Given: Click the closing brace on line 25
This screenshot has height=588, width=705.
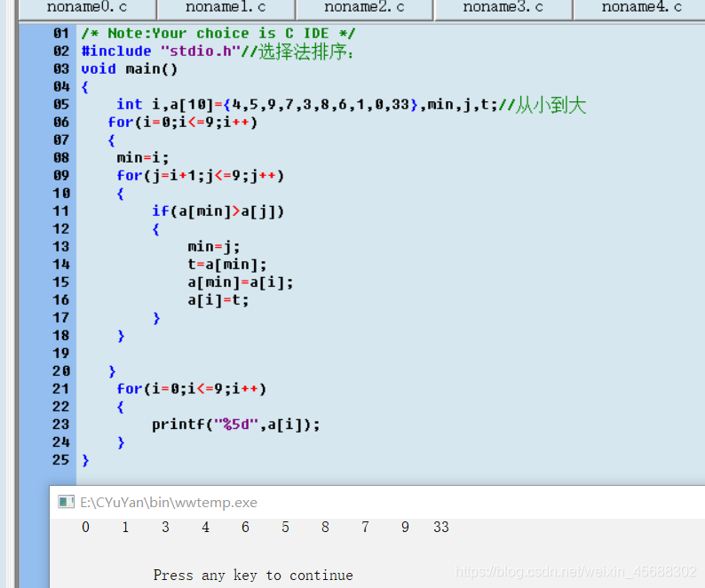Looking at the screenshot, I should coord(85,460).
